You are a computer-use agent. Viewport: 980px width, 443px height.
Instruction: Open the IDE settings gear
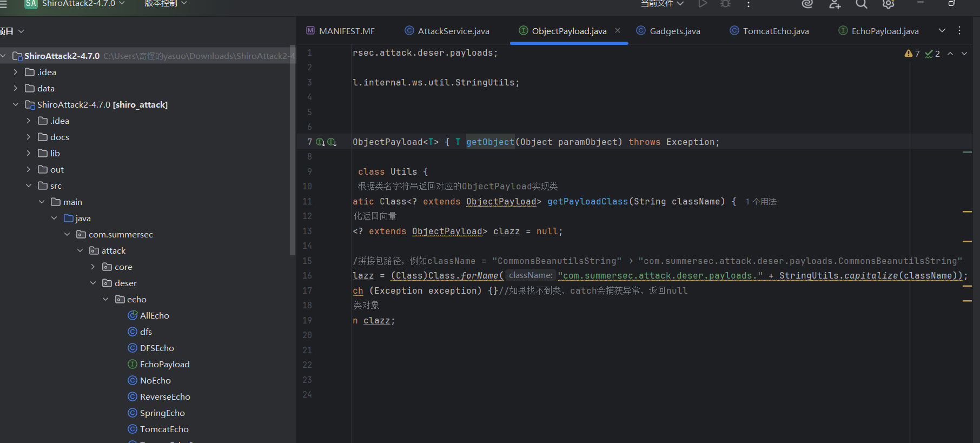tap(888, 4)
